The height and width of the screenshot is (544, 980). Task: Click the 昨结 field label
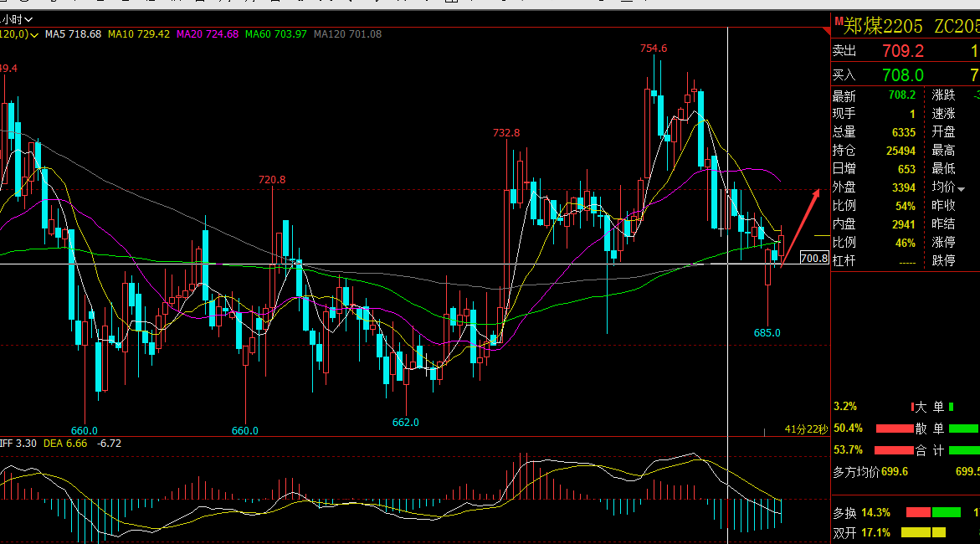pyautogui.click(x=944, y=223)
